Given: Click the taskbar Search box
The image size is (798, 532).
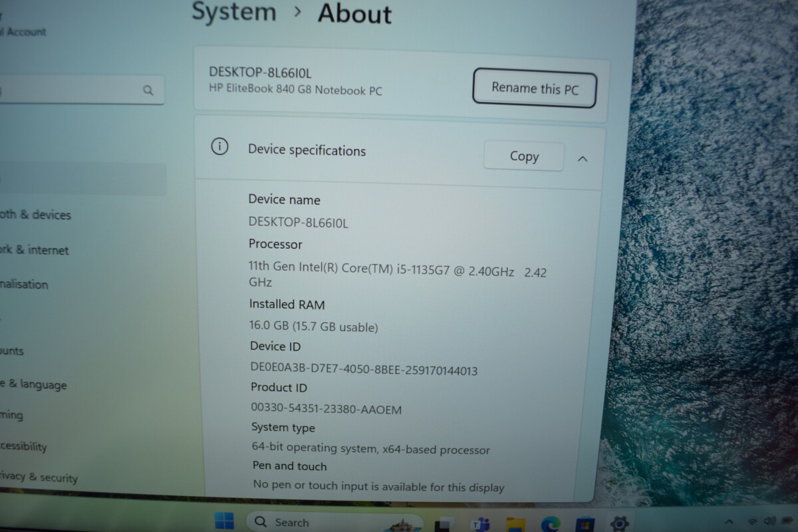Looking at the screenshot, I should click(x=334, y=522).
